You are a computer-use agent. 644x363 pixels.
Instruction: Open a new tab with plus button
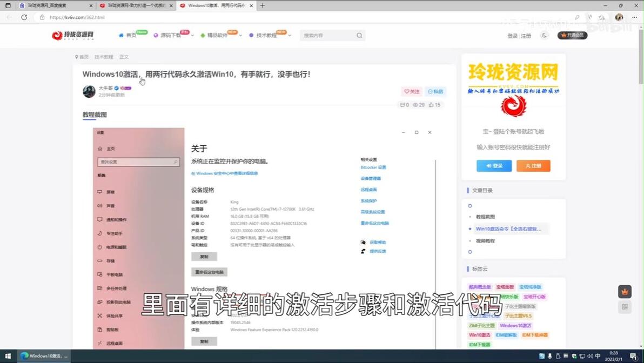point(263,5)
